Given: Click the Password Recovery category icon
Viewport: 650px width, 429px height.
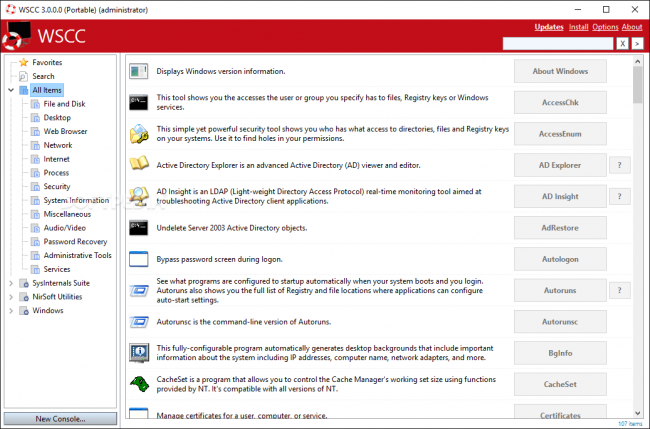Looking at the screenshot, I should pos(36,242).
